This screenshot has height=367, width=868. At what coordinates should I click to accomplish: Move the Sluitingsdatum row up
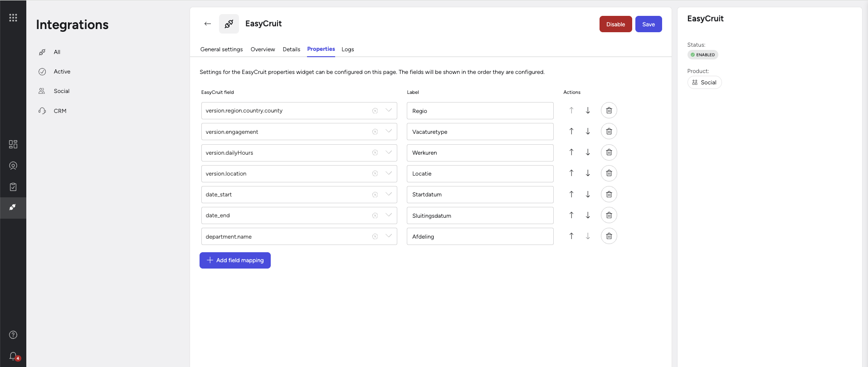click(571, 215)
